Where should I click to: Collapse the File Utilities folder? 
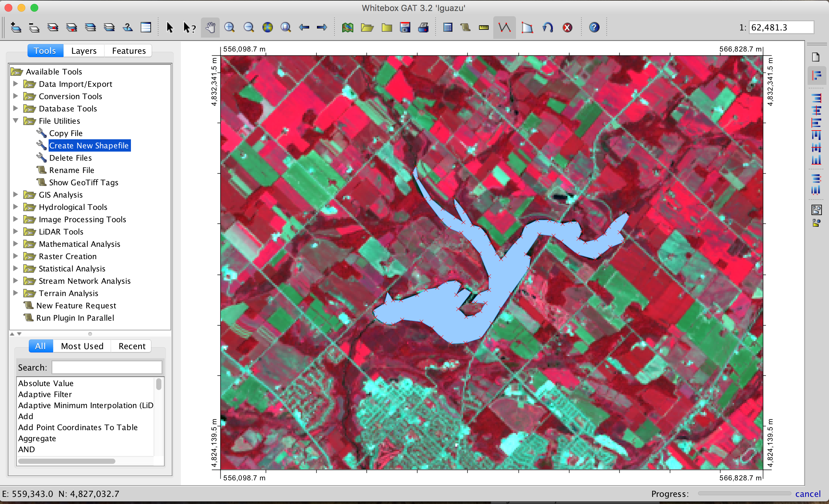[x=16, y=121]
